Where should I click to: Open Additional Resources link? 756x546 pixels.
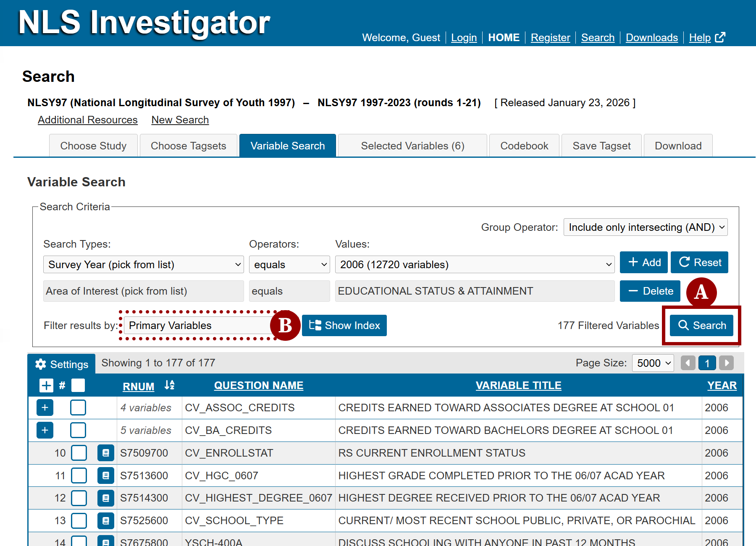point(88,120)
